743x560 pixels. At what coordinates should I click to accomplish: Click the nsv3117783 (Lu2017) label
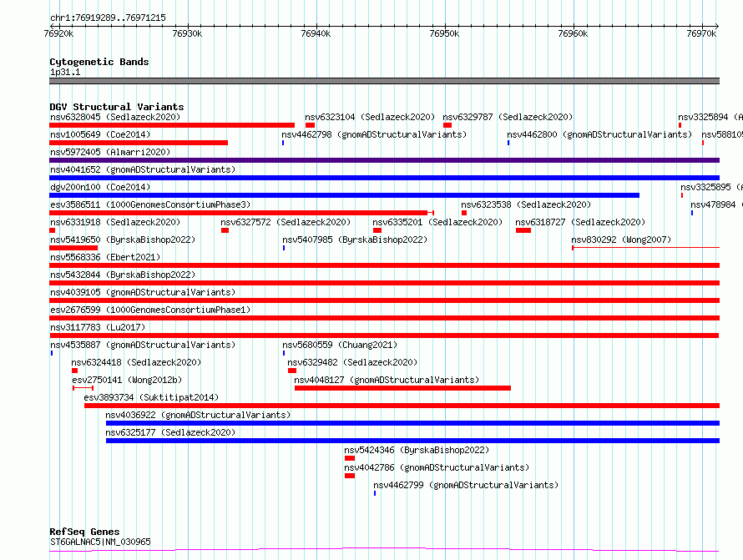(x=98, y=327)
